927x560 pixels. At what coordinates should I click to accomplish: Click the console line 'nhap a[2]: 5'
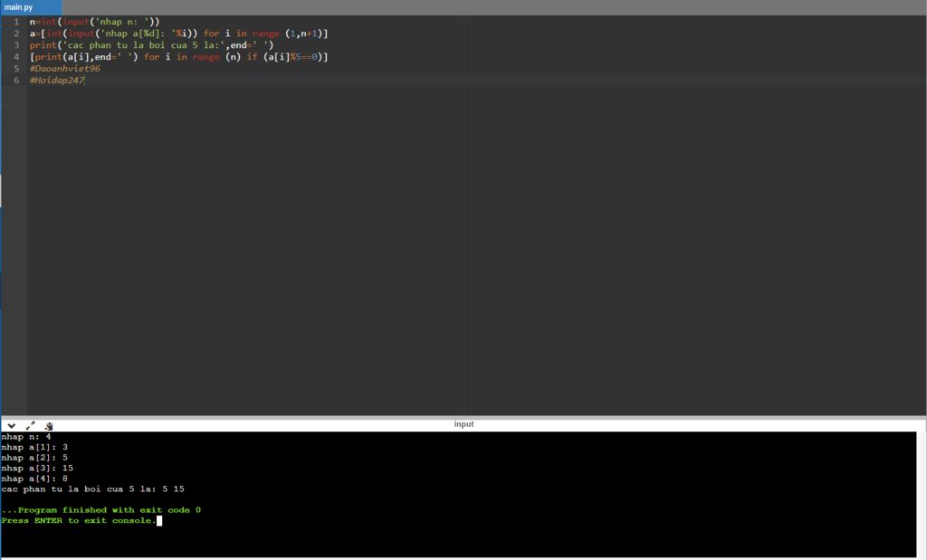pos(34,458)
